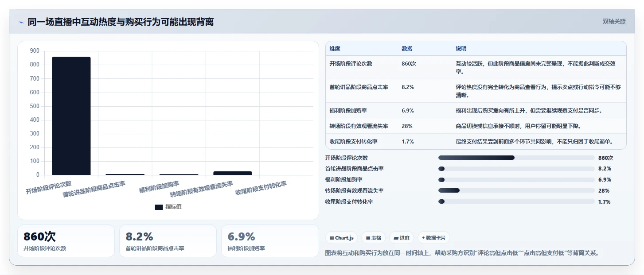644x275 pixels.
Task: Click the 8.2% value in table
Action: (x=408, y=87)
